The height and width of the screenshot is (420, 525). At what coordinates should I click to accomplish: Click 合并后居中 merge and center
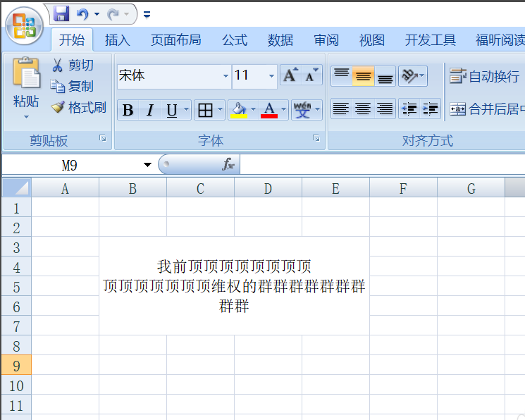[487, 109]
